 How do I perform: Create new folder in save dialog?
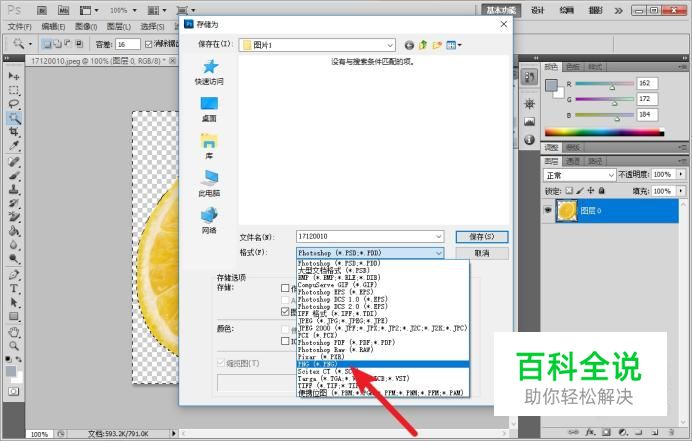pyautogui.click(x=437, y=45)
